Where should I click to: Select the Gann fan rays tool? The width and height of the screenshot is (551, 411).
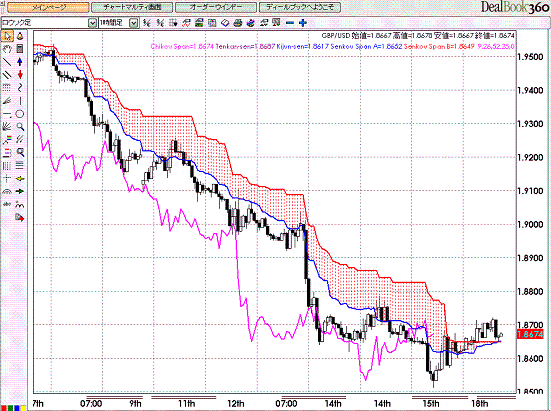coord(7,127)
